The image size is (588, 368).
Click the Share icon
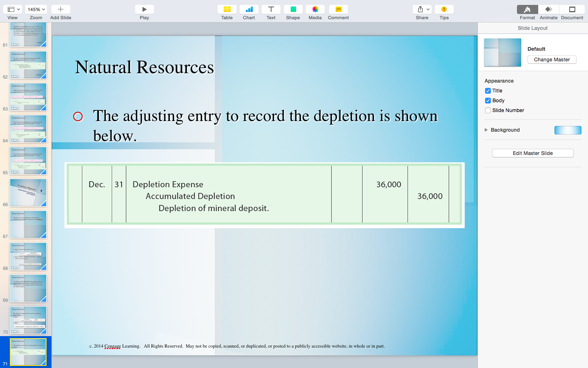click(420, 9)
